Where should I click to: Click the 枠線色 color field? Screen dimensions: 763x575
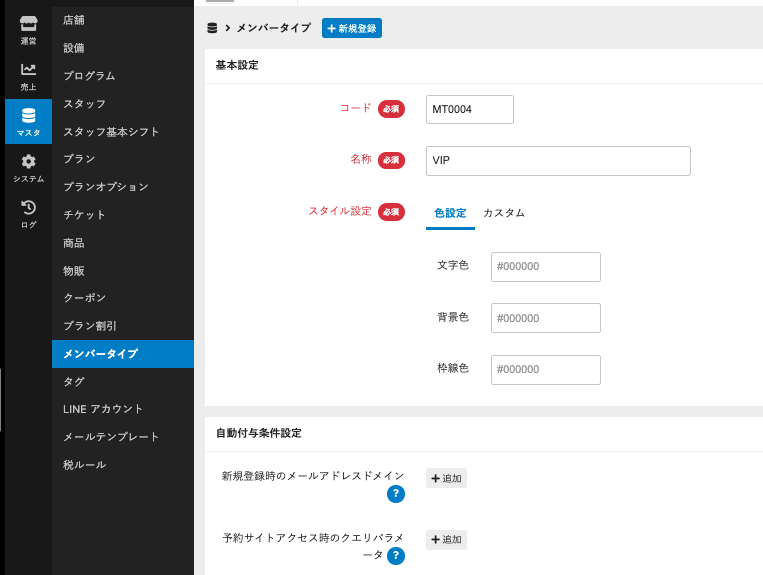(545, 370)
